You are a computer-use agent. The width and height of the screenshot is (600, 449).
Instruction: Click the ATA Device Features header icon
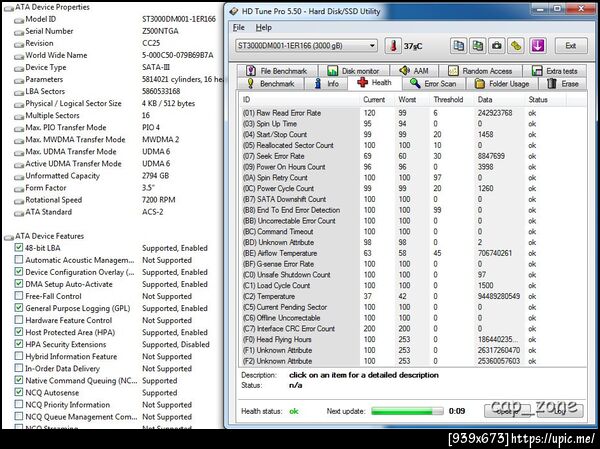tap(8, 237)
